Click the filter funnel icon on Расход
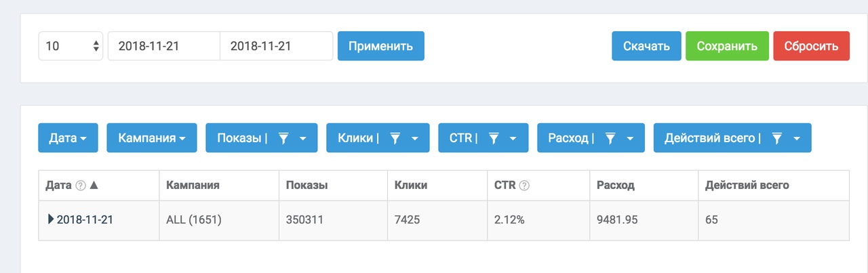The width and height of the screenshot is (868, 273). [610, 138]
